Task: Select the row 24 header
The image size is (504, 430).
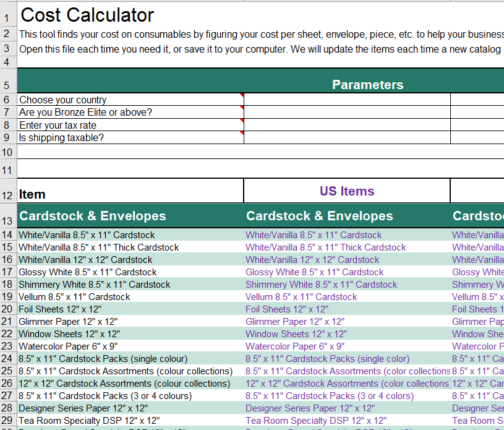Action: [x=7, y=359]
